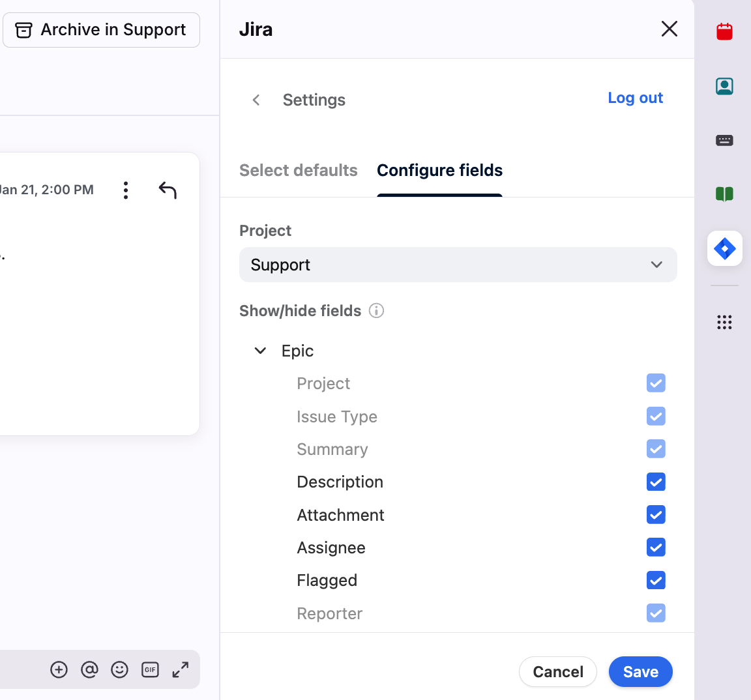Open the Jira app in sidebar

pyautogui.click(x=724, y=248)
